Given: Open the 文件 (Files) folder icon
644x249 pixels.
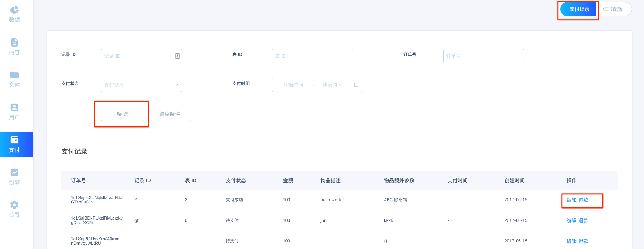Looking at the screenshot, I should point(14,75).
